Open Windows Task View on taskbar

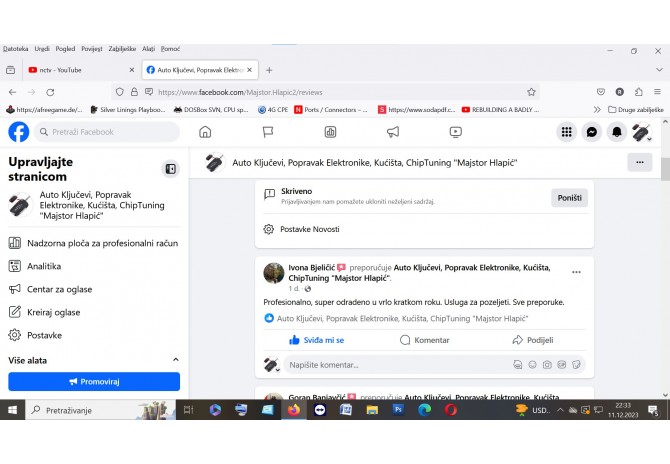coord(188,410)
